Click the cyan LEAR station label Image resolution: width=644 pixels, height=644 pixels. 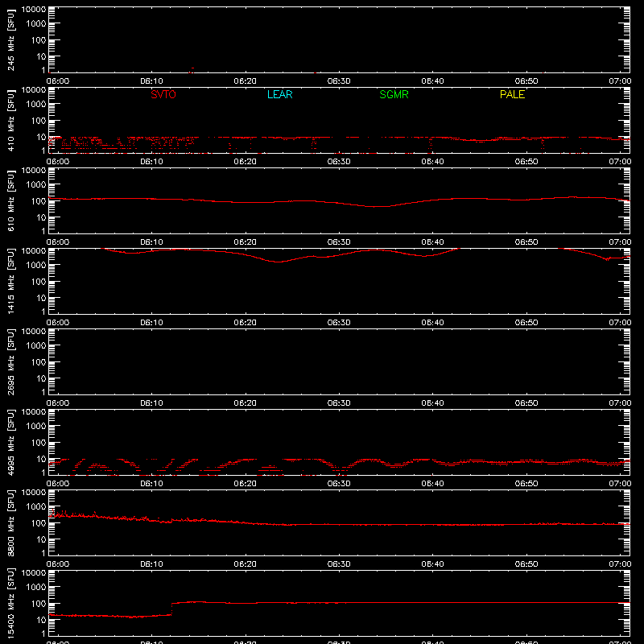click(x=279, y=94)
